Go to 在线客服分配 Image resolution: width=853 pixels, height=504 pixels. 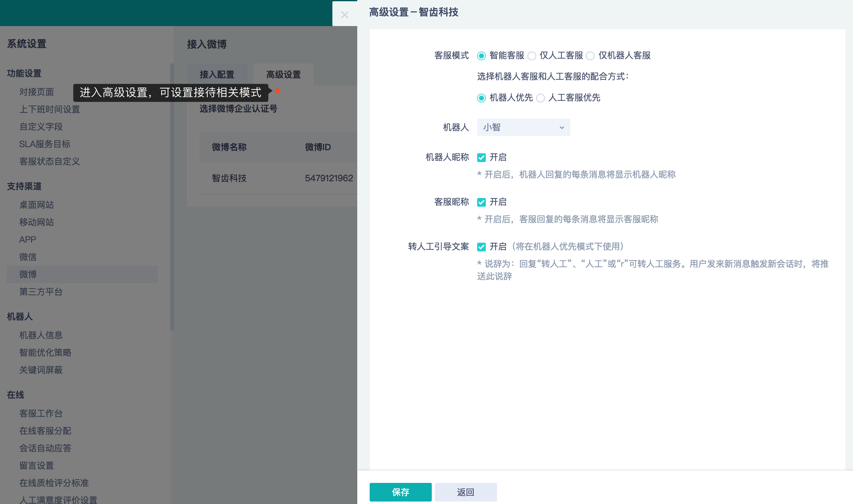[45, 431]
